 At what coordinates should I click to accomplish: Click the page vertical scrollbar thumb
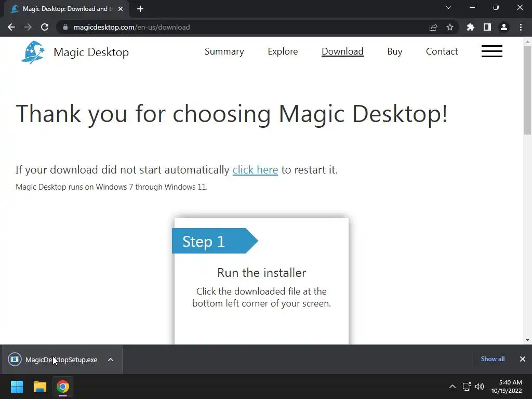point(527,90)
